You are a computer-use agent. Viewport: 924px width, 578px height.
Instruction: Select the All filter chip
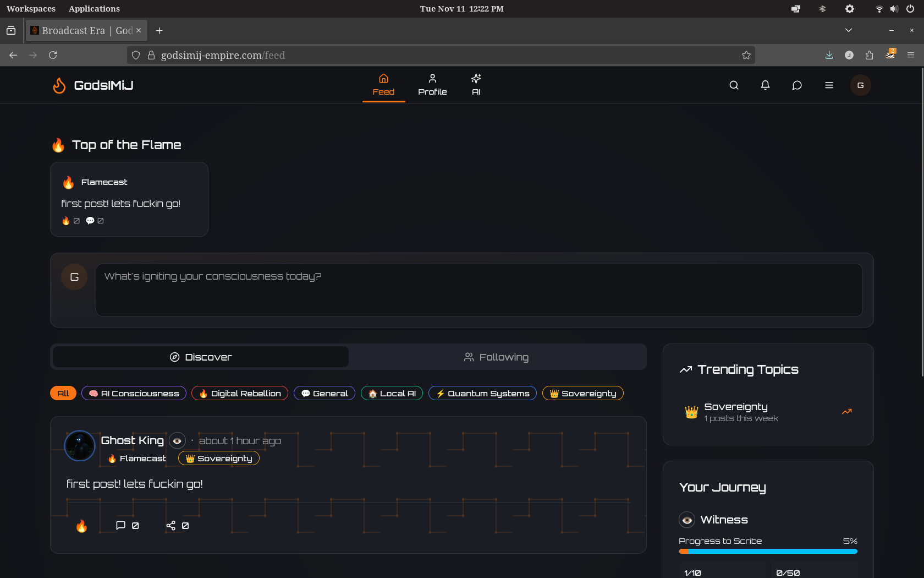pos(63,393)
